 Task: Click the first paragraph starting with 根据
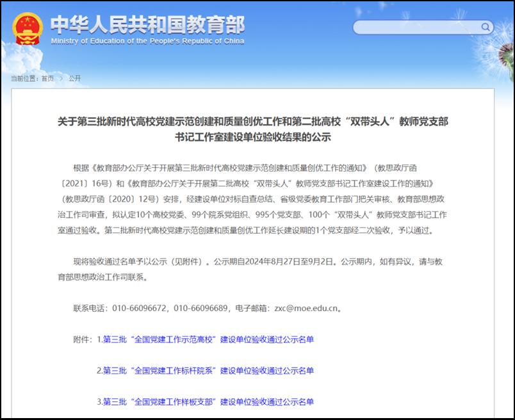coord(257,198)
